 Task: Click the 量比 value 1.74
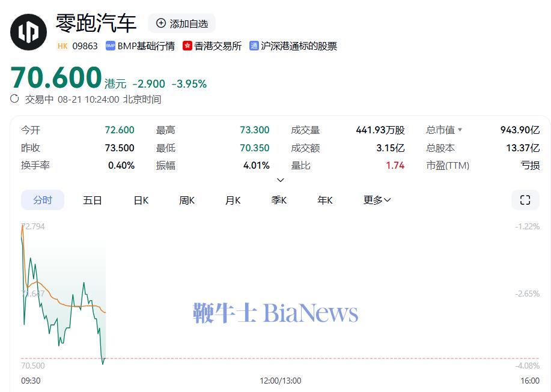[x=395, y=165]
